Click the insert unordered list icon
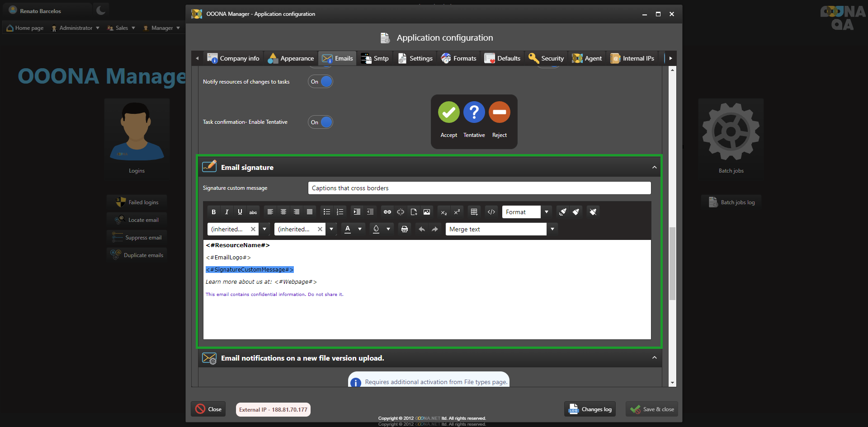Image resolution: width=868 pixels, height=427 pixels. (x=326, y=212)
